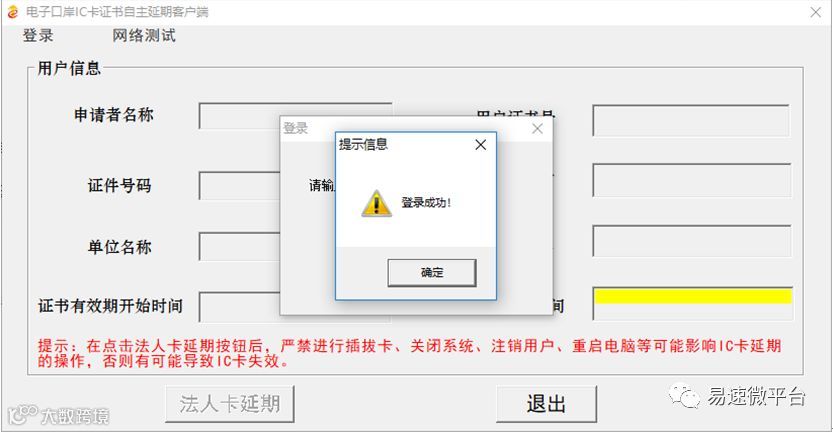Click the orange app logo in title bar
833x432 pixels.
point(13,11)
